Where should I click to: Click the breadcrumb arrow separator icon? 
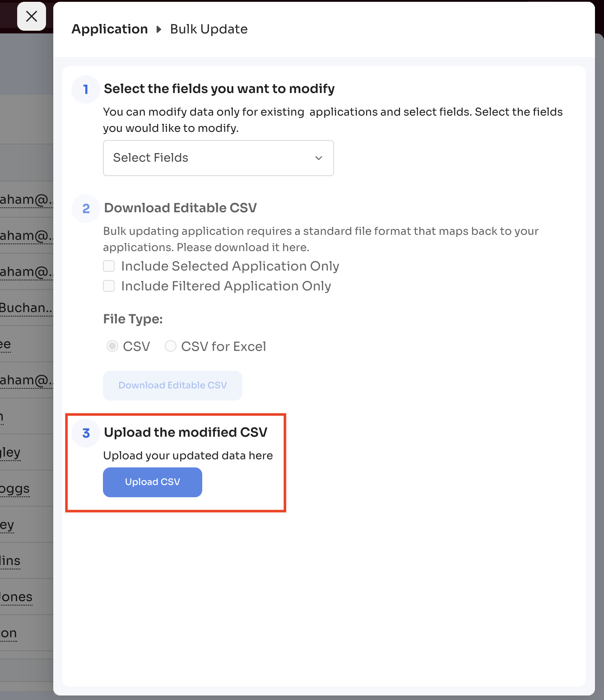point(159,30)
